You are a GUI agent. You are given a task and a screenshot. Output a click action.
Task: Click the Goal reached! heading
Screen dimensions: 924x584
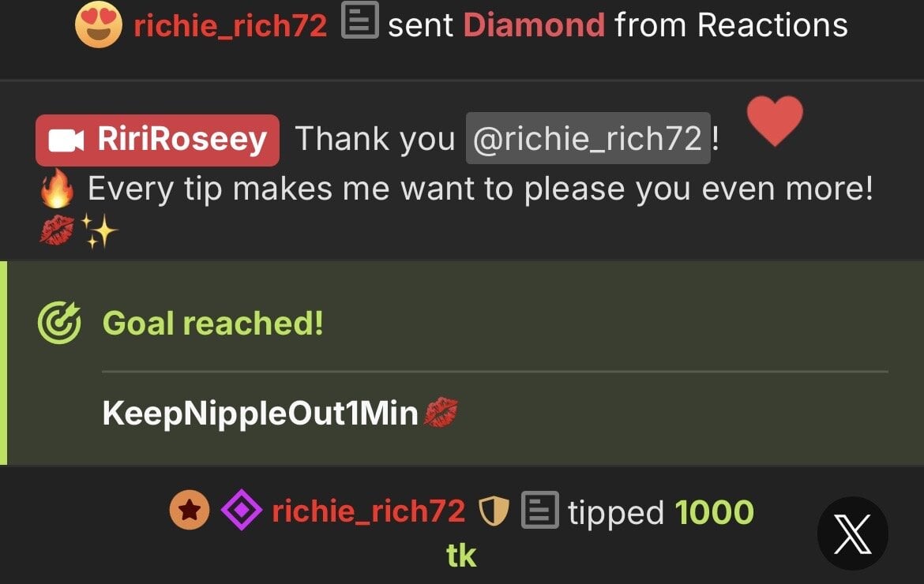212,324
